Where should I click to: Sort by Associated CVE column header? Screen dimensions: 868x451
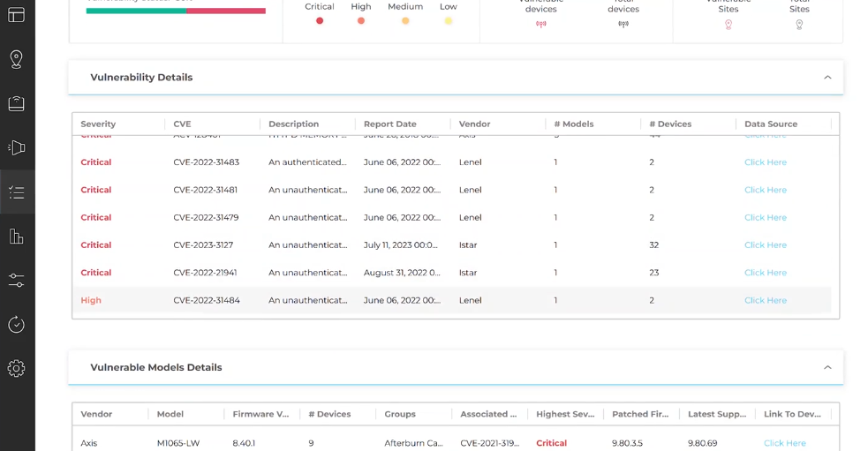pos(488,414)
